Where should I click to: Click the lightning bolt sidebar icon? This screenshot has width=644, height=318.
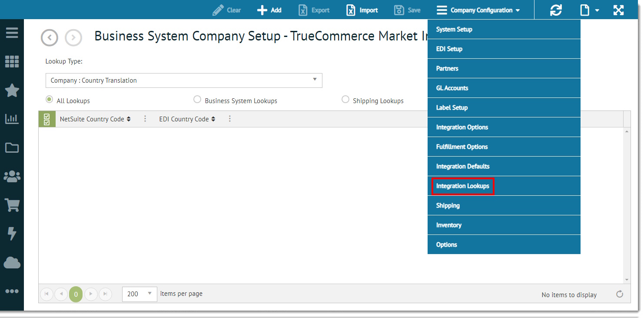12,234
